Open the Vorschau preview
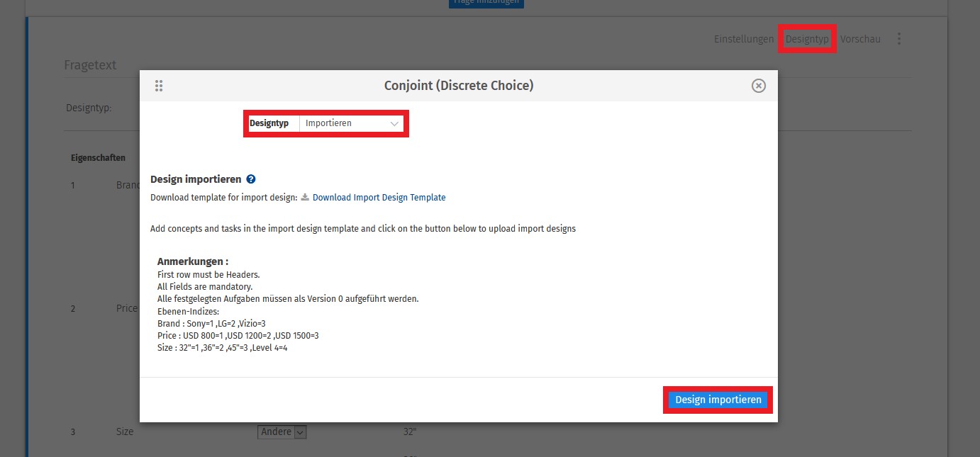This screenshot has width=980, height=457. pos(860,39)
